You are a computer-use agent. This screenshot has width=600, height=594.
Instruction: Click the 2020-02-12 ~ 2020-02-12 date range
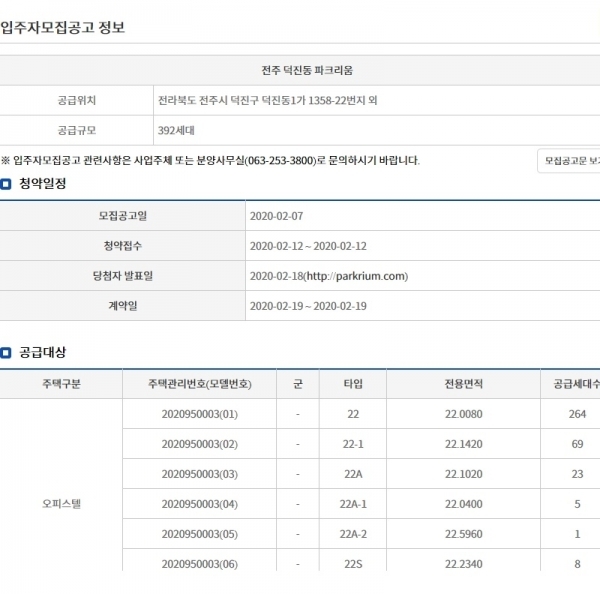[x=308, y=246]
